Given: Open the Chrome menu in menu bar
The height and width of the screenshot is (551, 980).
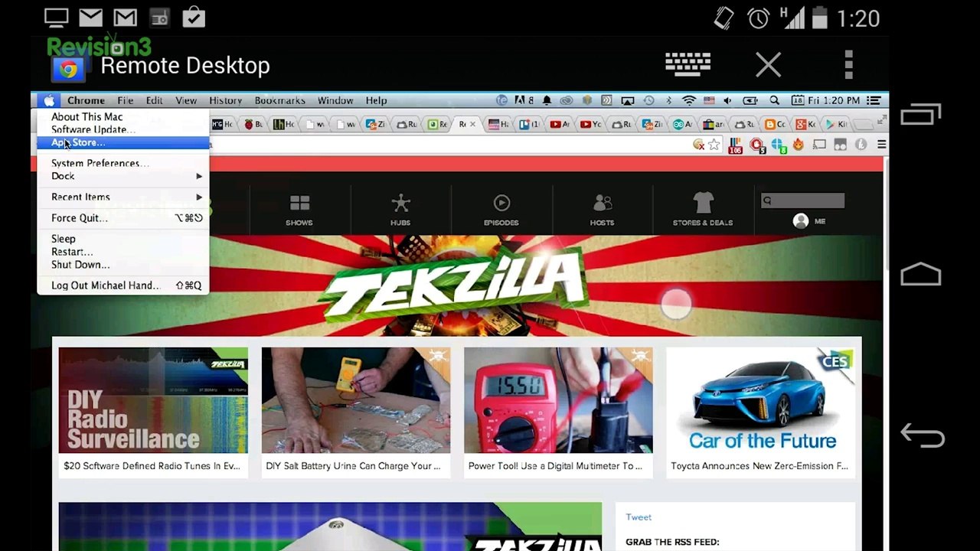Looking at the screenshot, I should pos(86,100).
